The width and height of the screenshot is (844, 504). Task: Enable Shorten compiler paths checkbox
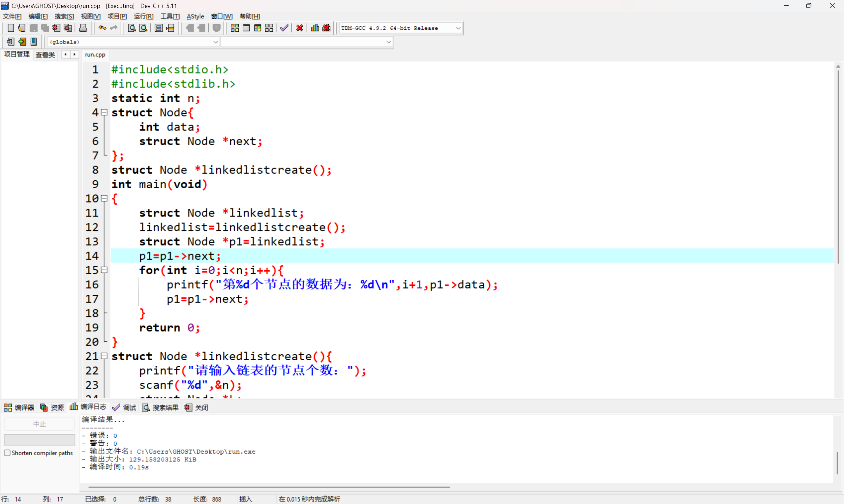tap(7, 453)
